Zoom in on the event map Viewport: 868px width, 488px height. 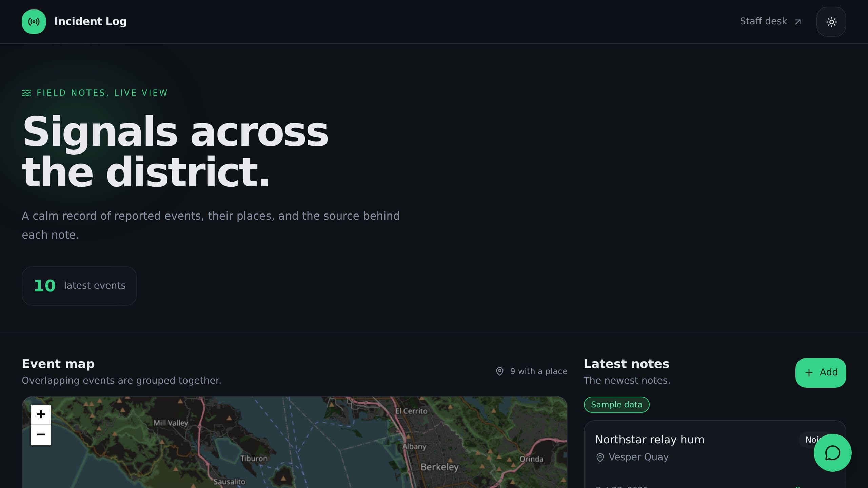click(x=41, y=414)
